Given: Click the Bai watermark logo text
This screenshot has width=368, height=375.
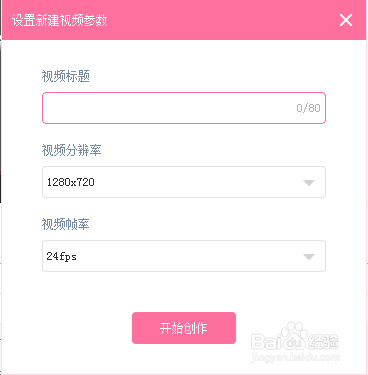Looking at the screenshot, I should pyautogui.click(x=266, y=342).
